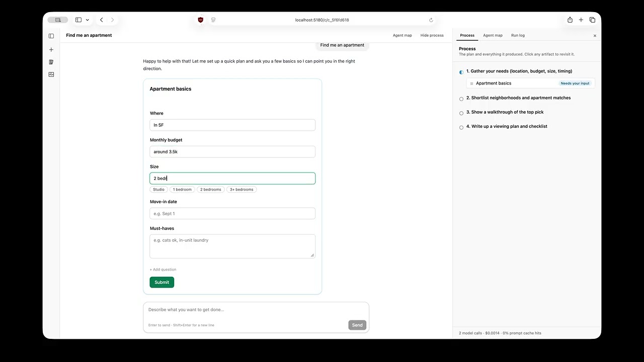Image resolution: width=644 pixels, height=362 pixels.
Task: Select step 2 Shortlist neighborhoods
Action: pos(518,98)
